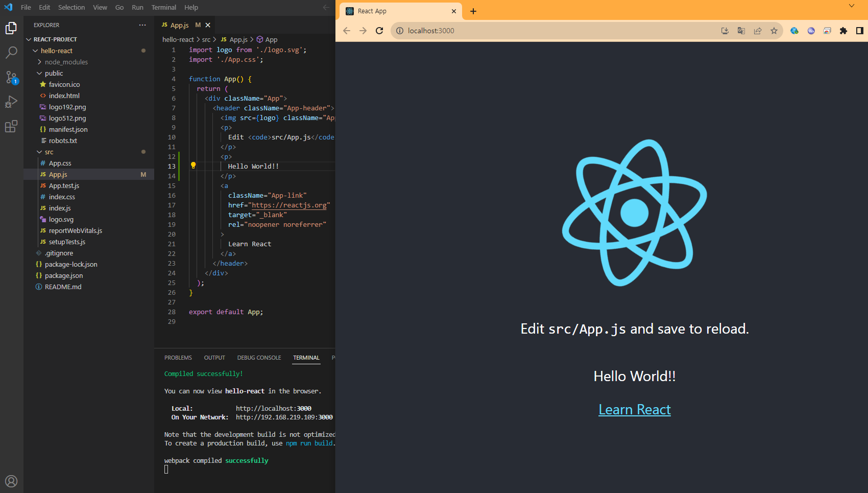Collapse the src folder
This screenshot has width=868, height=493.
point(39,152)
